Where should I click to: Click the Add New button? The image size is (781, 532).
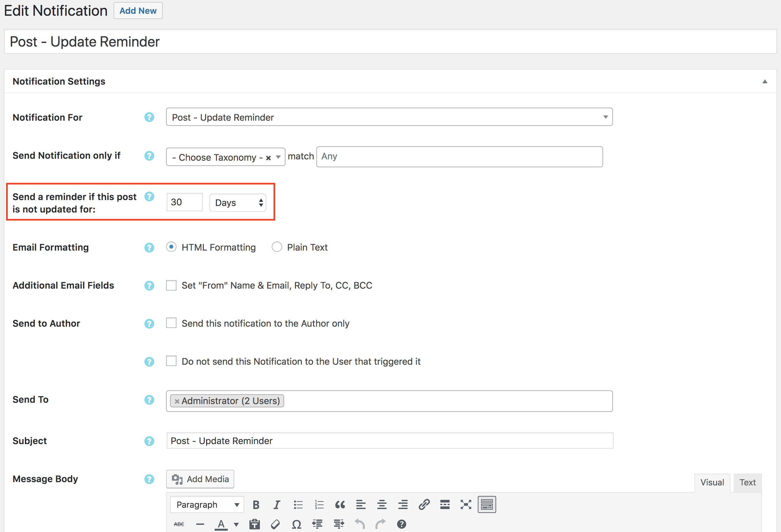pos(138,10)
